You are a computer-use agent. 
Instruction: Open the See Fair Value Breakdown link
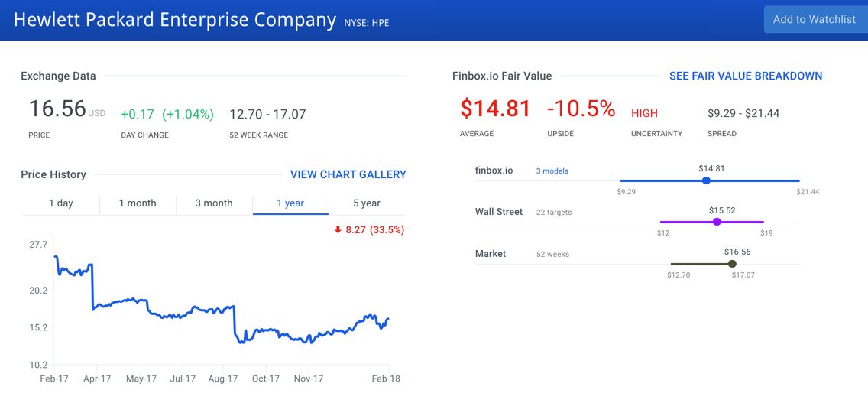pyautogui.click(x=745, y=76)
